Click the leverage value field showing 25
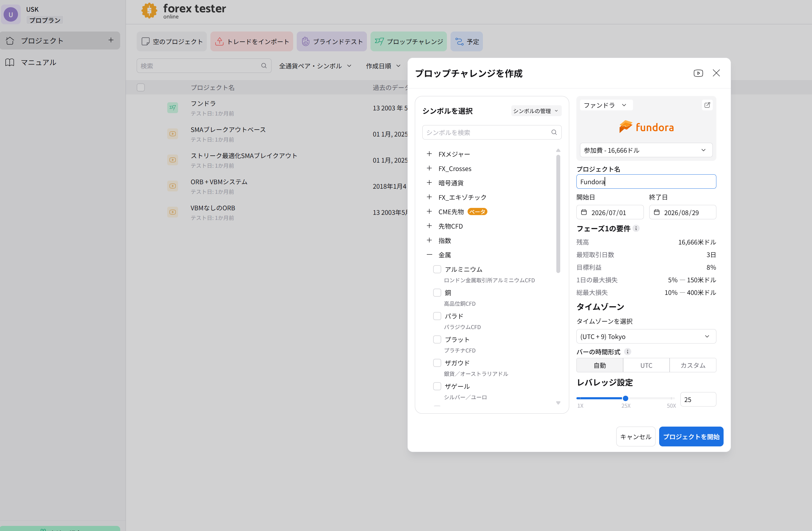Image resolution: width=812 pixels, height=531 pixels. (698, 400)
